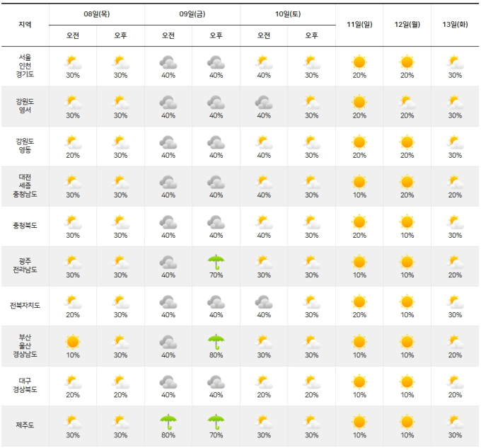Click the 10% value for 부산 울산 경상남도 08일 오전
Image resolution: width=481 pixels, height=448 pixels.
tap(73, 355)
